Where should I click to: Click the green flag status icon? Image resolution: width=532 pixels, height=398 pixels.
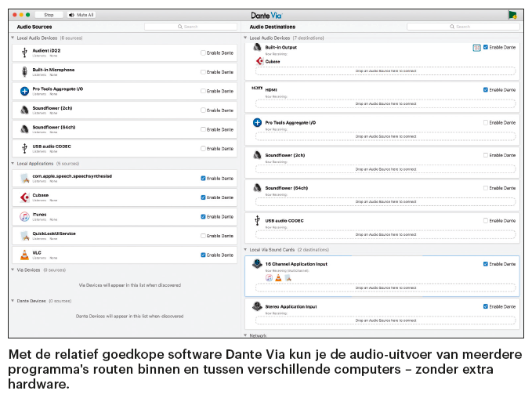tap(512, 15)
